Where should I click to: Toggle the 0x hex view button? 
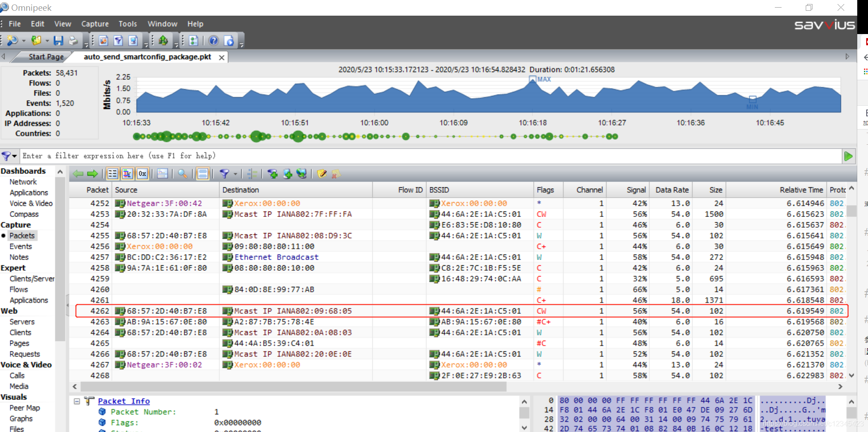coord(142,174)
